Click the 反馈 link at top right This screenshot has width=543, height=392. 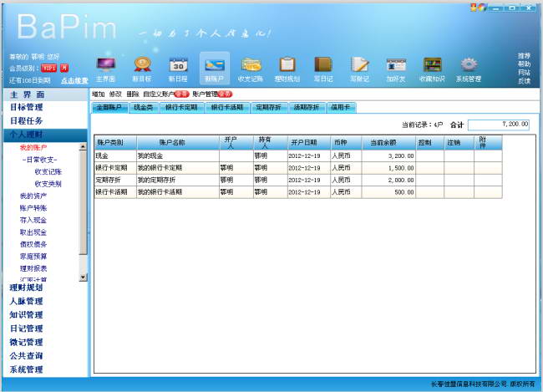[x=524, y=81]
